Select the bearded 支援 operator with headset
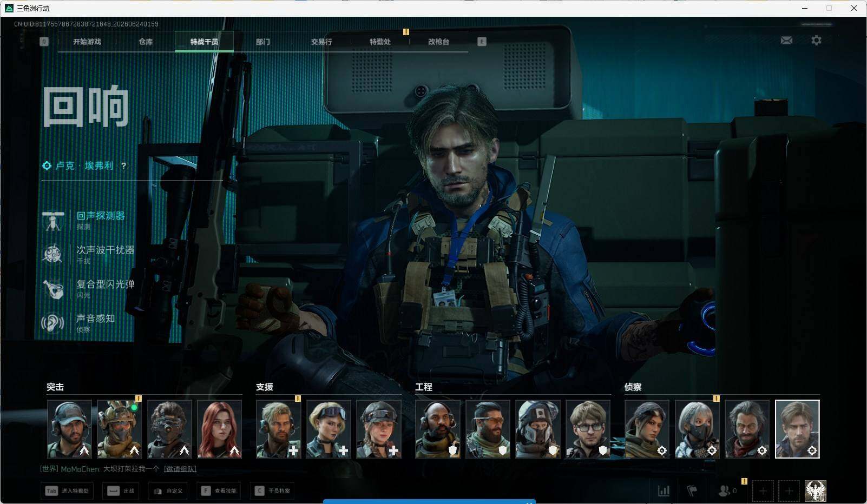This screenshot has height=504, width=867. [x=278, y=429]
